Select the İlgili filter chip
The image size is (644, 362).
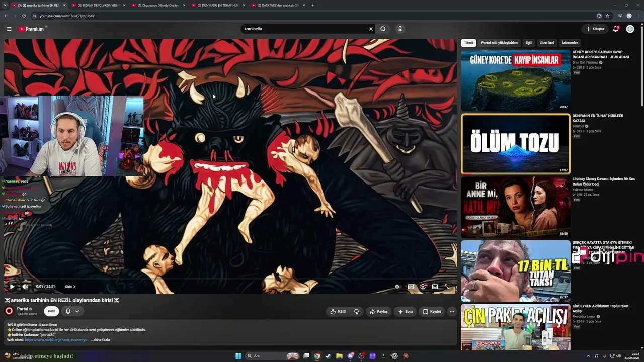tap(529, 43)
